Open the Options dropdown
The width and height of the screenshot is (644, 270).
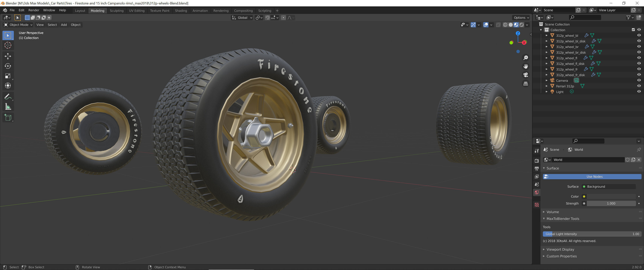coord(521,18)
